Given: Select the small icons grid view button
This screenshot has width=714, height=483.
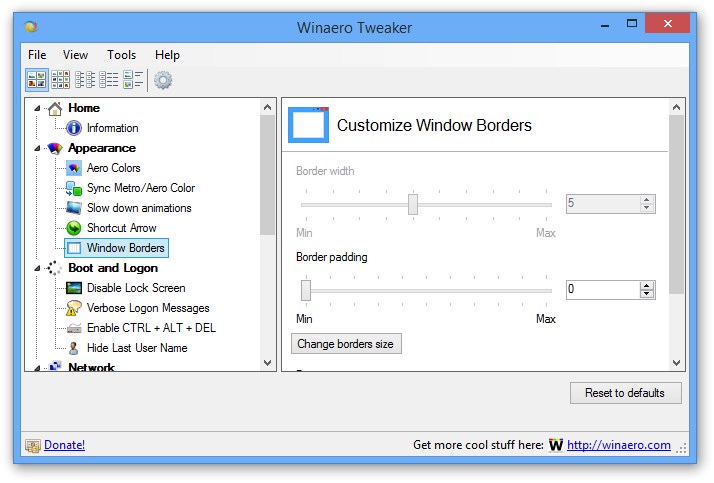Looking at the screenshot, I should pos(61,80).
